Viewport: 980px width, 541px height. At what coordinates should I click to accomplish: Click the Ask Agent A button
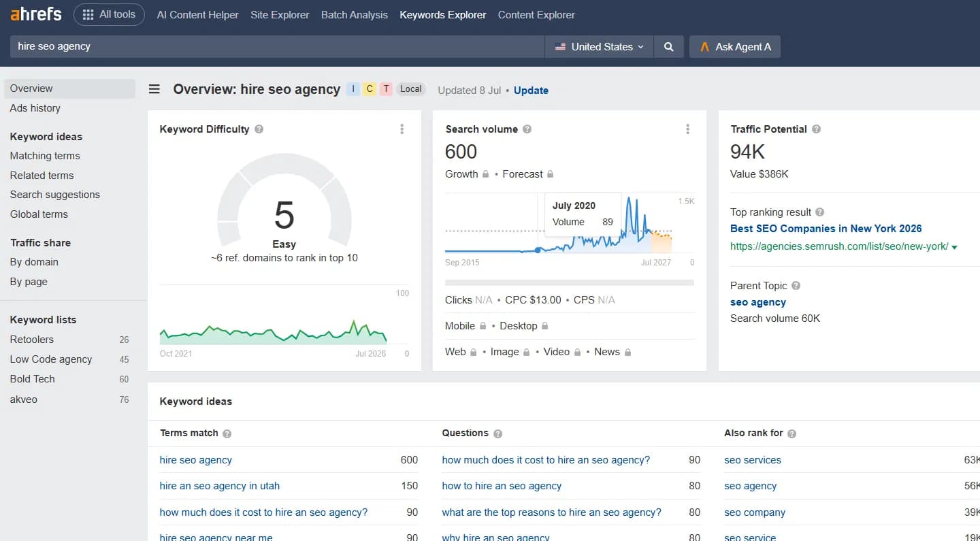[x=735, y=46]
